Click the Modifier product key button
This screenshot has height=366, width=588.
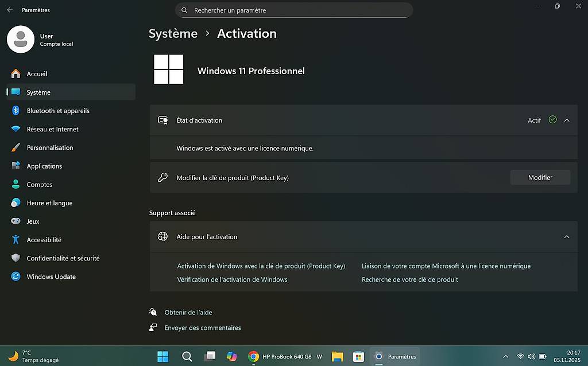(x=540, y=178)
